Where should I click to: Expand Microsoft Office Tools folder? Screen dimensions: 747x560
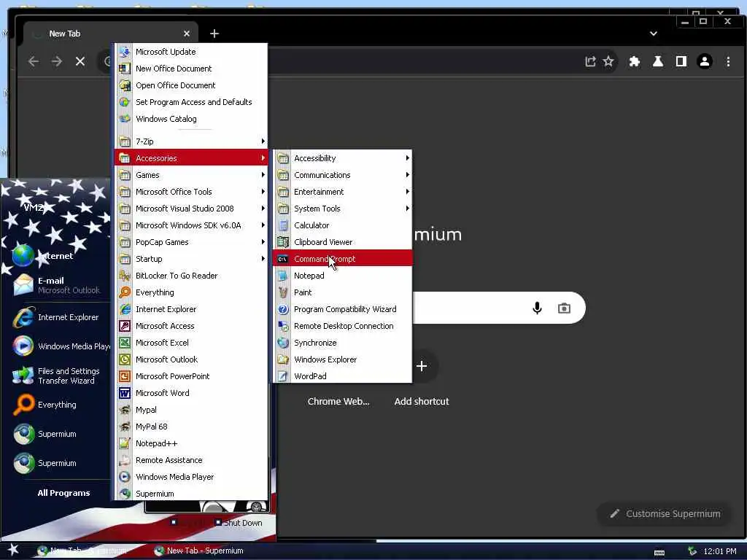click(191, 192)
